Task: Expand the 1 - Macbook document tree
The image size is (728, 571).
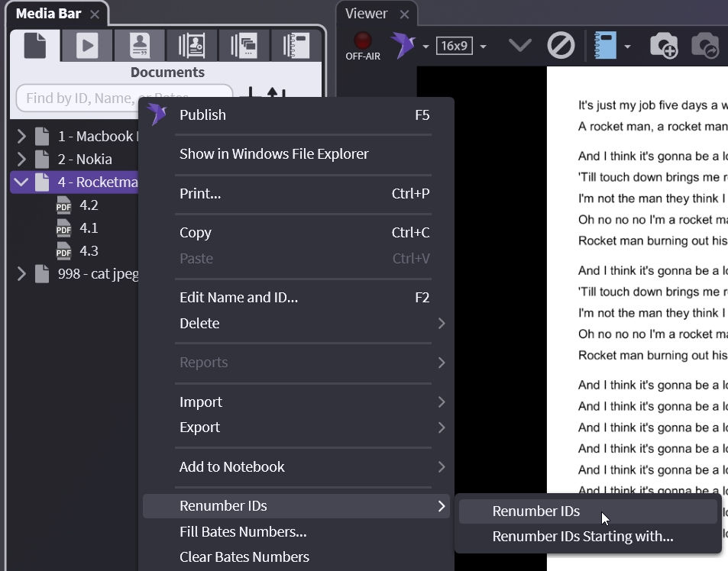Action: (21, 137)
